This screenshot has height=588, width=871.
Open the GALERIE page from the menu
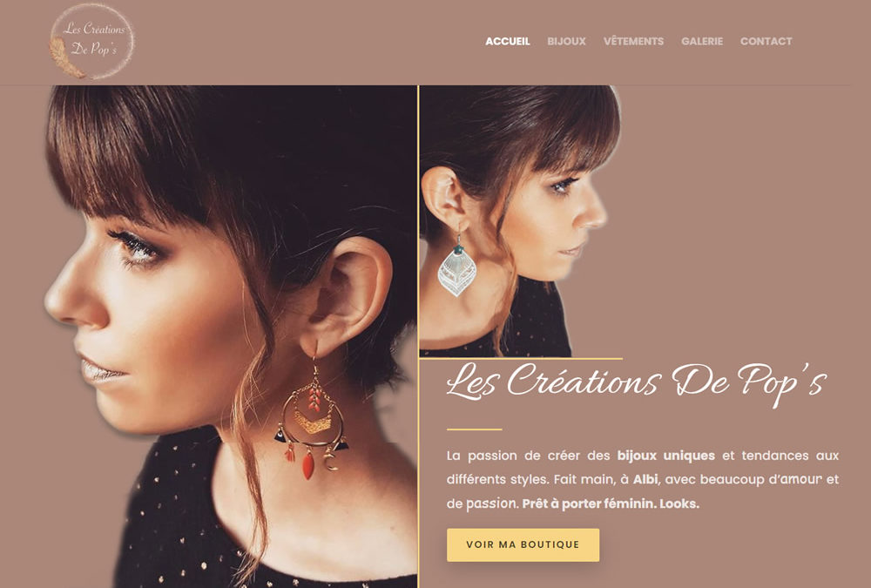click(x=701, y=41)
